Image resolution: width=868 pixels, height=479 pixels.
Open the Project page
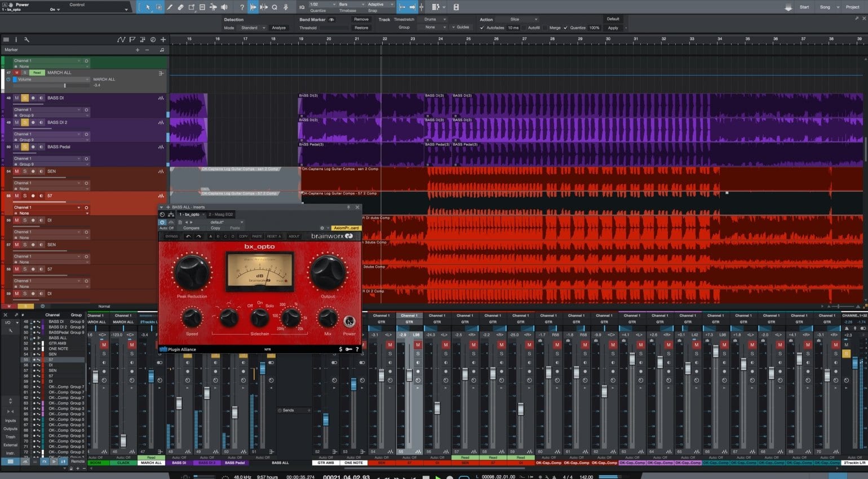[852, 7]
